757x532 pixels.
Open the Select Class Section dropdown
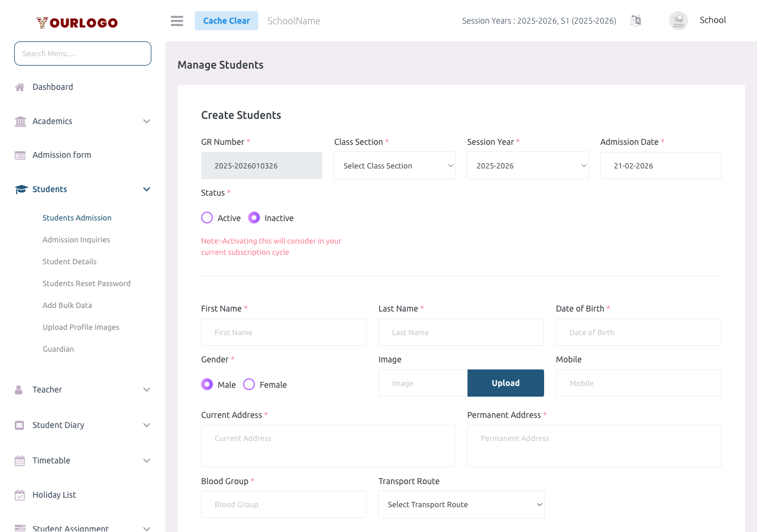pos(394,166)
